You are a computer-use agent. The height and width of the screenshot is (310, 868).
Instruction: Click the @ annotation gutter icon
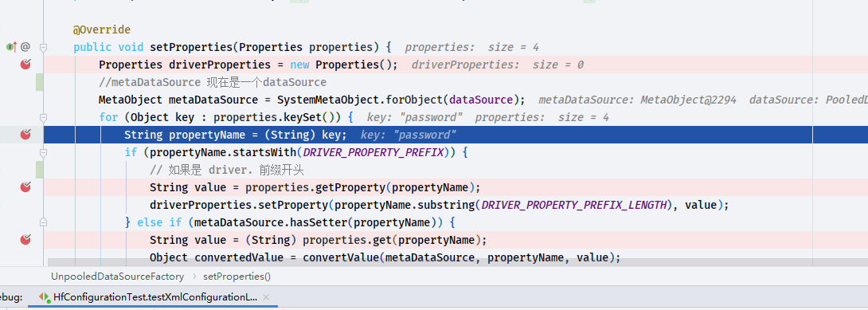pos(25,47)
